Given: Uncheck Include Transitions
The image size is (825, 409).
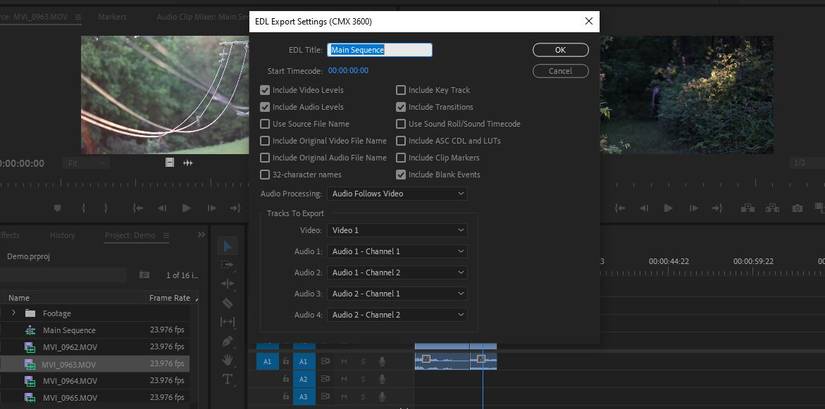Looking at the screenshot, I should 401,107.
